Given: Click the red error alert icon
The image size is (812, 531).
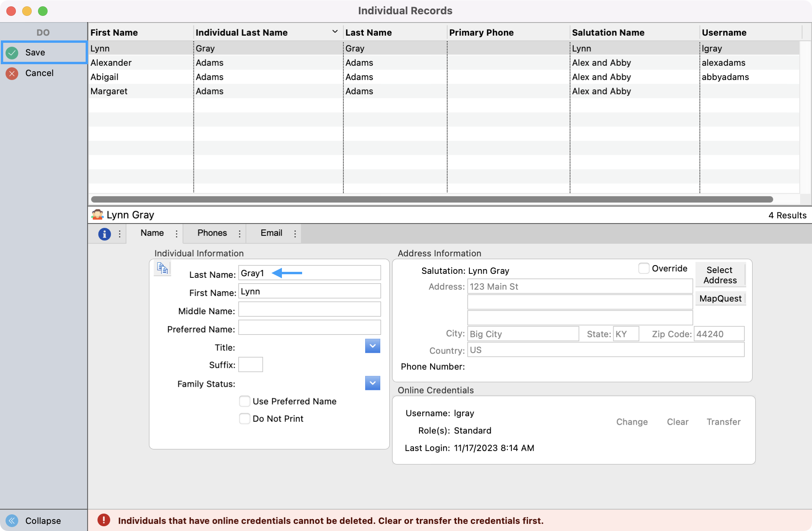Looking at the screenshot, I should click(104, 520).
